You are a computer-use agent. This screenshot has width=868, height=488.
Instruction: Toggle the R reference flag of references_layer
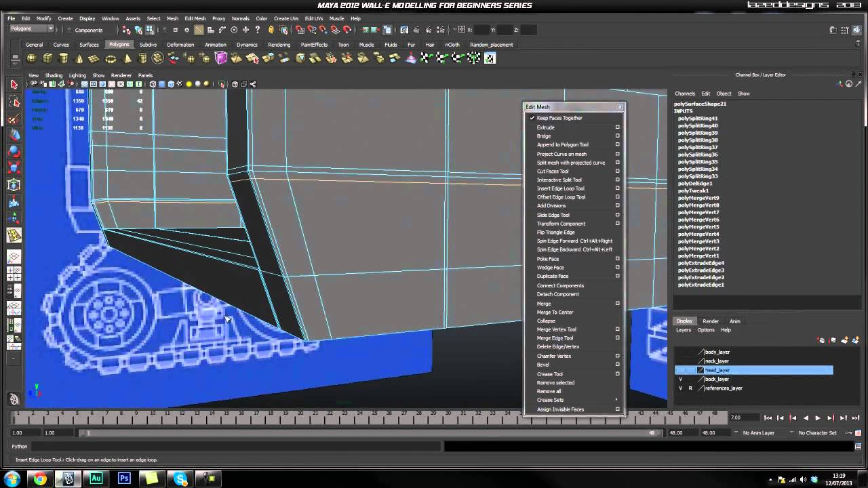[x=690, y=388]
